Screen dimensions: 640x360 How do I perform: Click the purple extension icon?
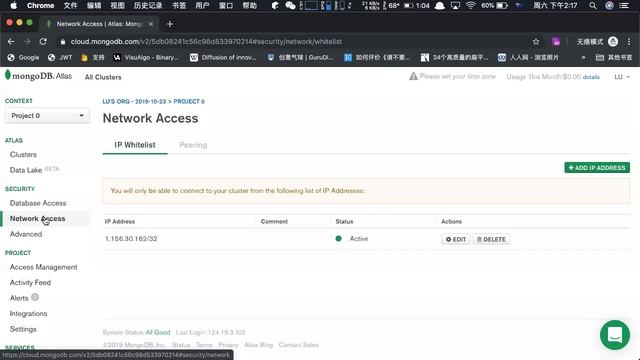pyautogui.click(x=556, y=42)
